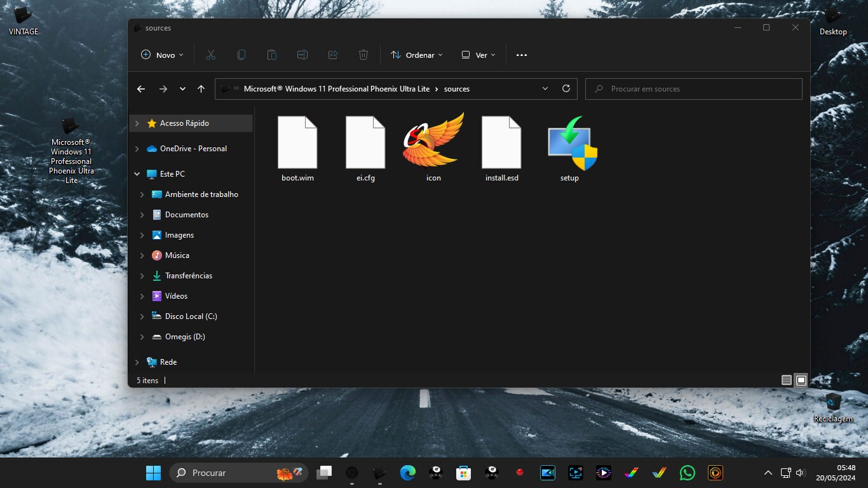Open the Novo dropdown menu

[162, 55]
